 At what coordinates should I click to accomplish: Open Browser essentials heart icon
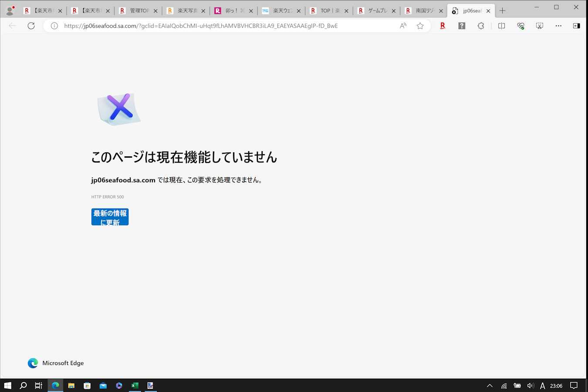coord(520,26)
